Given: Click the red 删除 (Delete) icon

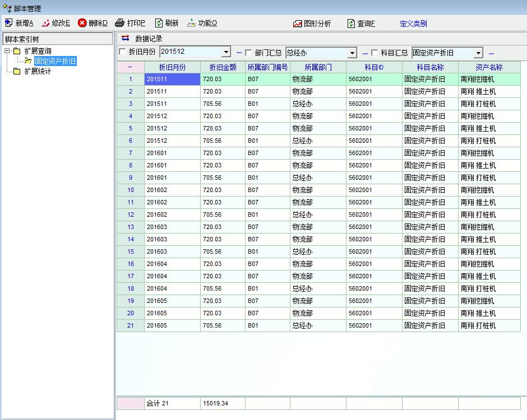Looking at the screenshot, I should pyautogui.click(x=82, y=23).
